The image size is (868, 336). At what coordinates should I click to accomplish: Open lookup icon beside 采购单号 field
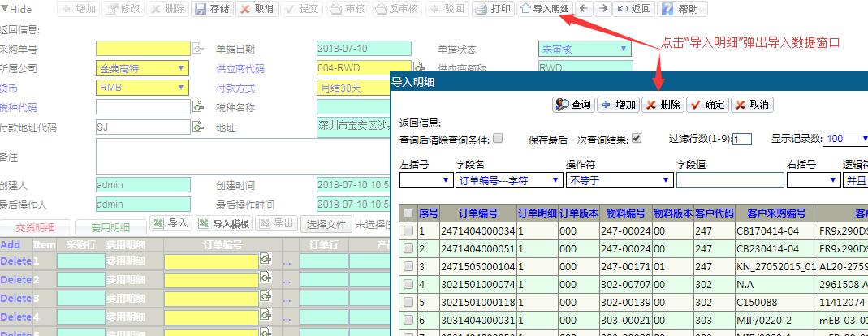coord(198,49)
